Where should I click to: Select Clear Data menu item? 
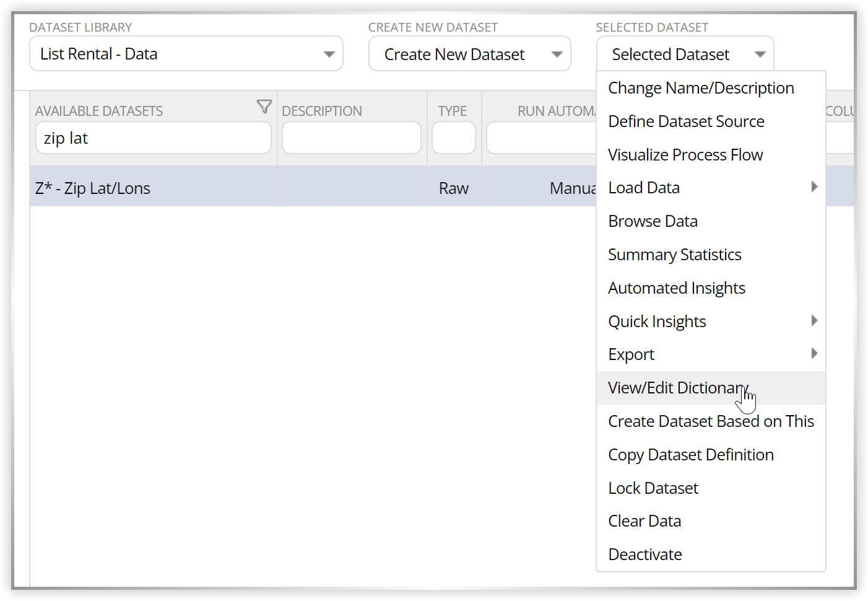pos(711,521)
